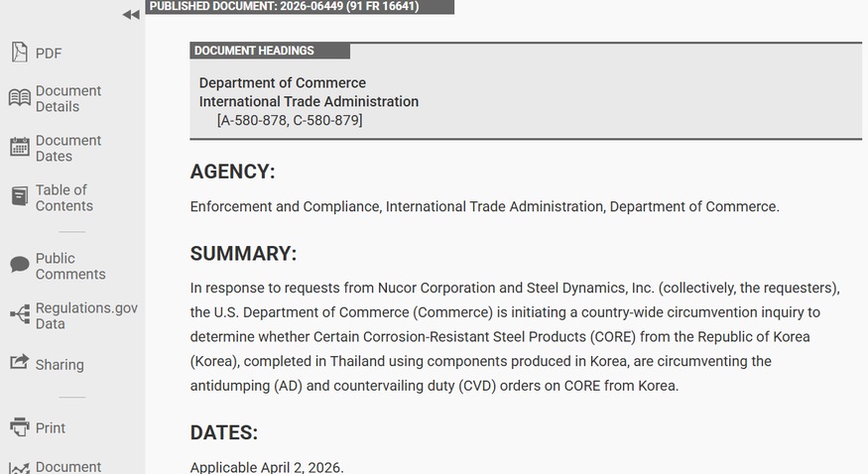Open Regulations.gov Data link

86,315
